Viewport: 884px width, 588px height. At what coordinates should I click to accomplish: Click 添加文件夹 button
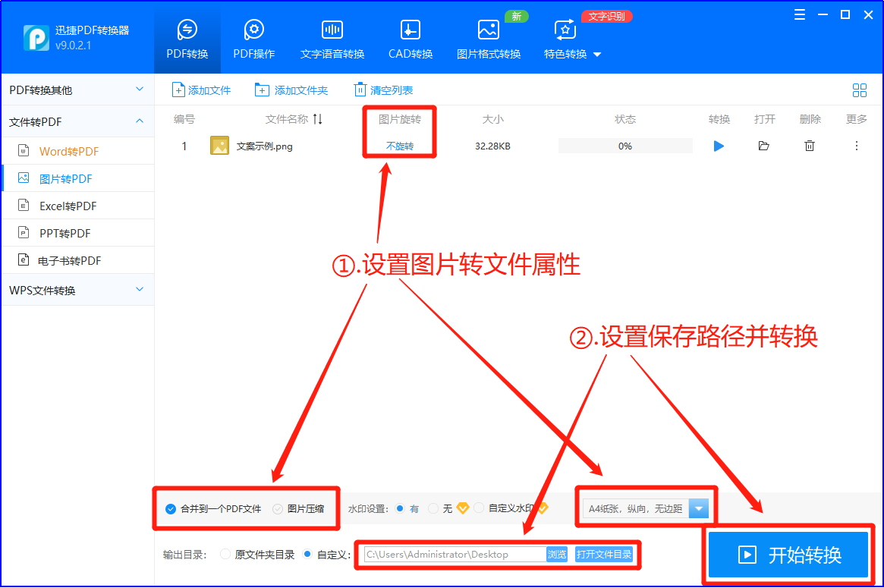(x=291, y=90)
